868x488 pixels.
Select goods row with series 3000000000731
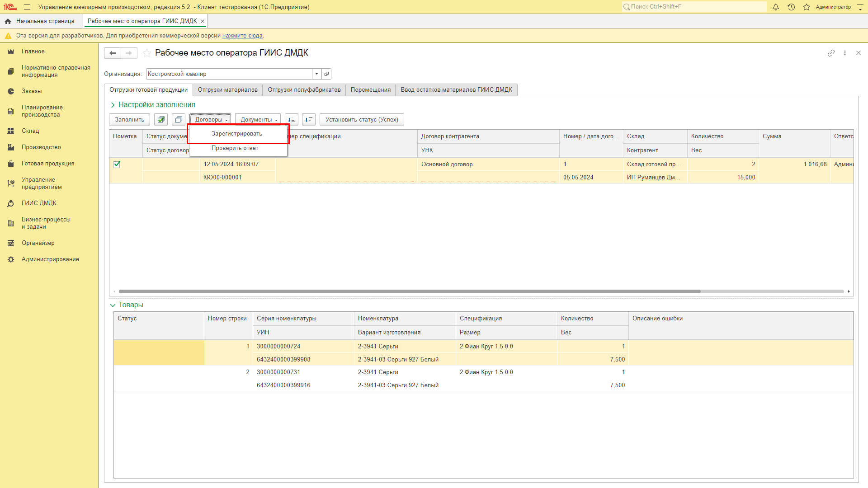click(483, 379)
